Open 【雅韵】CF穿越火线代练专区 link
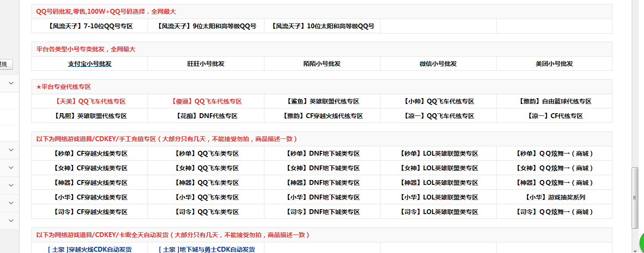 point(322,116)
